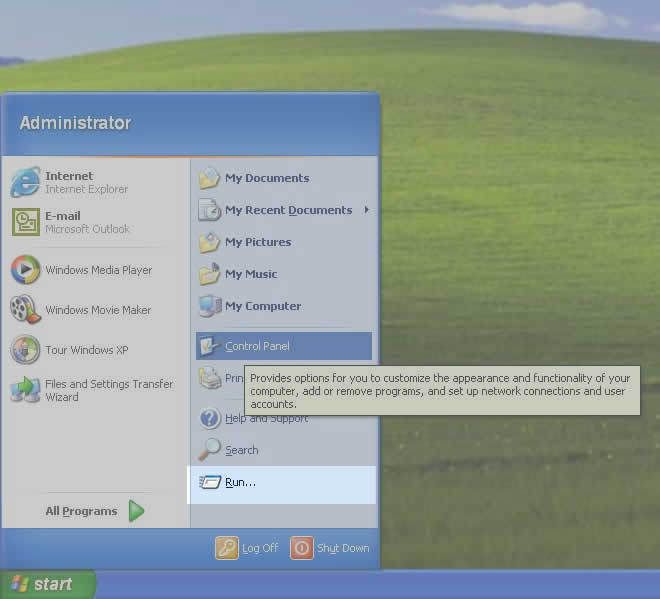Click the Tour Windows XP icon
The height and width of the screenshot is (599, 660).
pyautogui.click(x=25, y=349)
